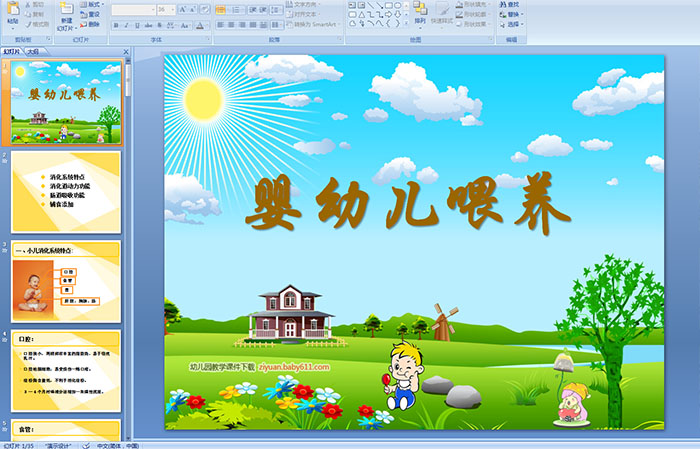Toggle Strikethrough formatting
Image resolution: width=700 pixels, height=449 pixels.
pos(148,25)
